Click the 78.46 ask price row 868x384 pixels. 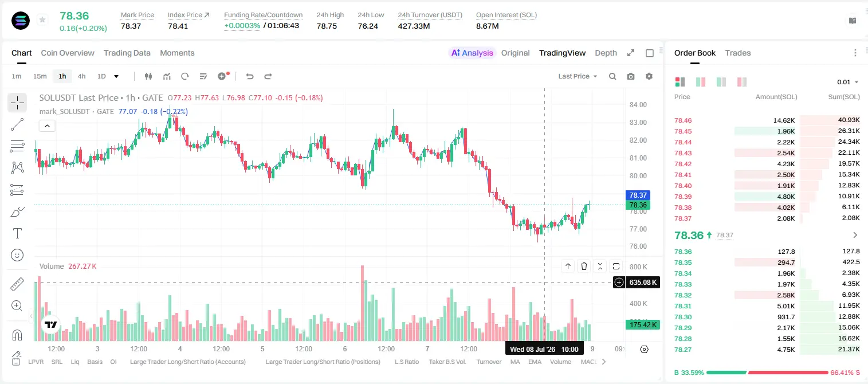(767, 120)
